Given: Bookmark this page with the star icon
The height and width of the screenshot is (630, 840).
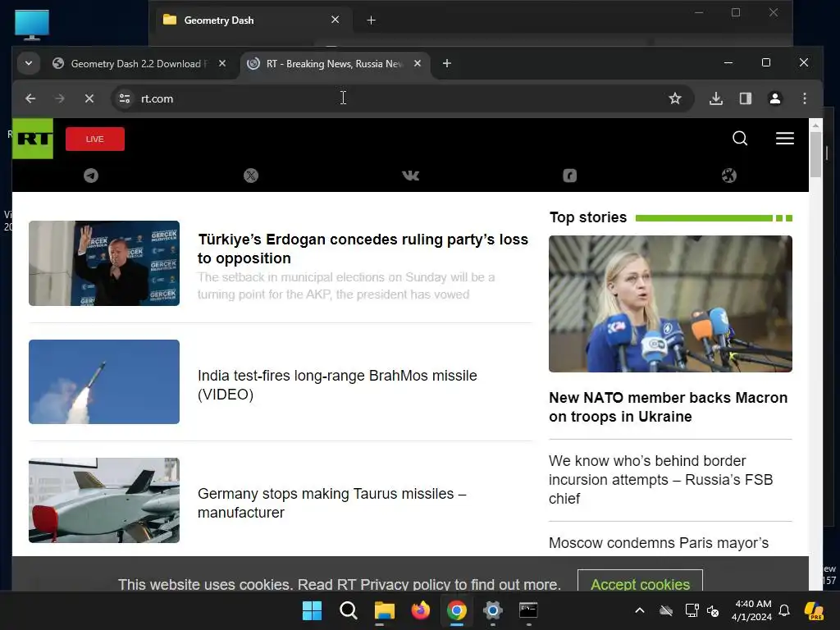Looking at the screenshot, I should (x=675, y=98).
